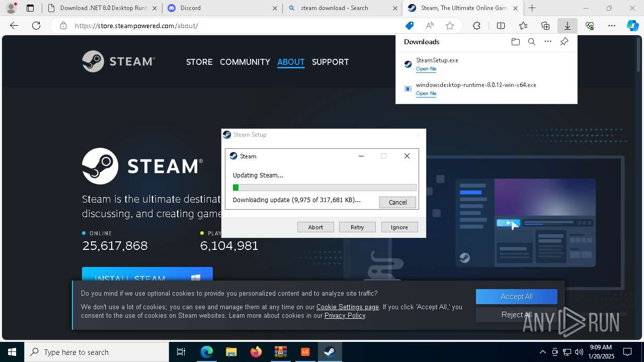The image size is (644, 362).
Task: Open the Extensions puzzle icon
Action: click(476, 26)
